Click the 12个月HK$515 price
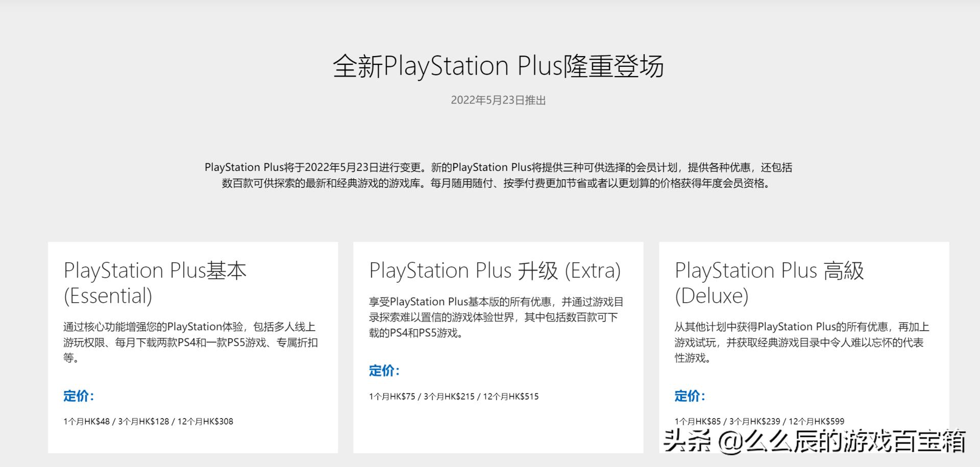Image resolution: width=980 pixels, height=467 pixels. 510,397
